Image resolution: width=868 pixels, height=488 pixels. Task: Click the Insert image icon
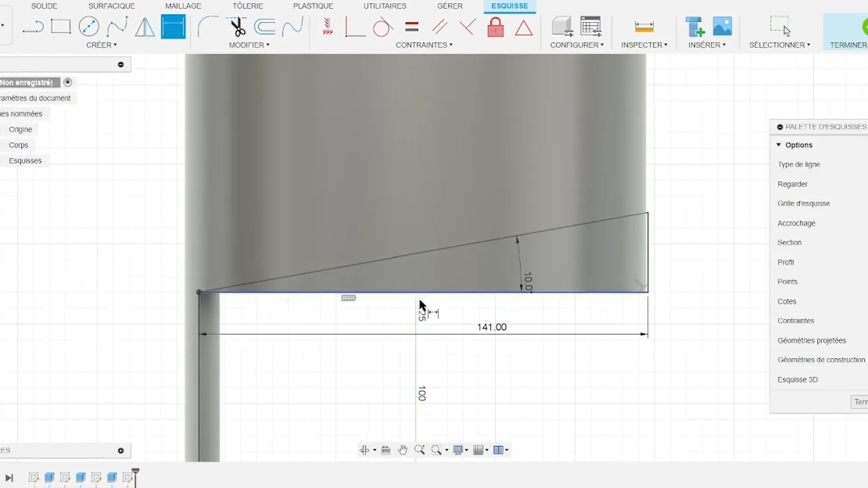[x=722, y=27]
